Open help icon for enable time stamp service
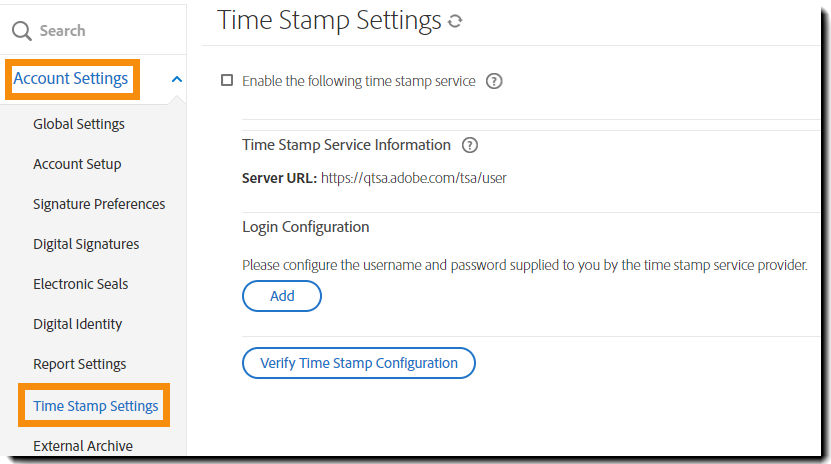 [493, 81]
